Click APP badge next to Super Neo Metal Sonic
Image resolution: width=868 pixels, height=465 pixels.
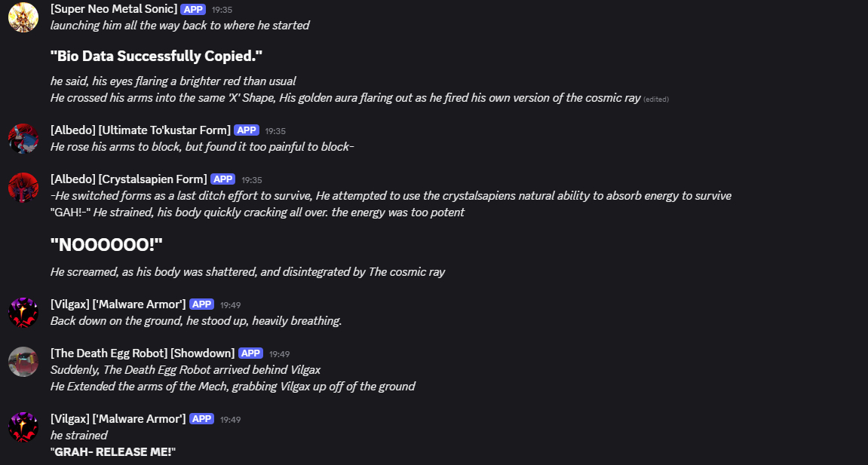point(193,9)
